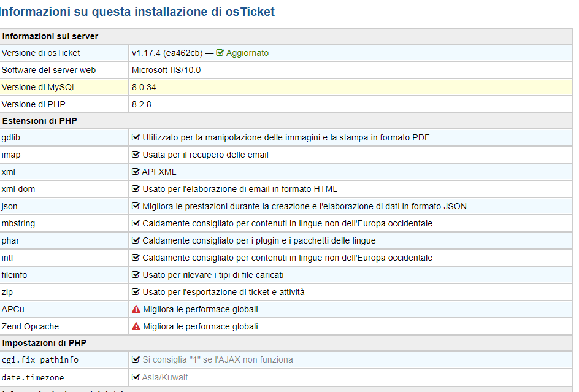579x392 pixels.
Task: Click the date.timezone setting name
Action: tap(33, 377)
